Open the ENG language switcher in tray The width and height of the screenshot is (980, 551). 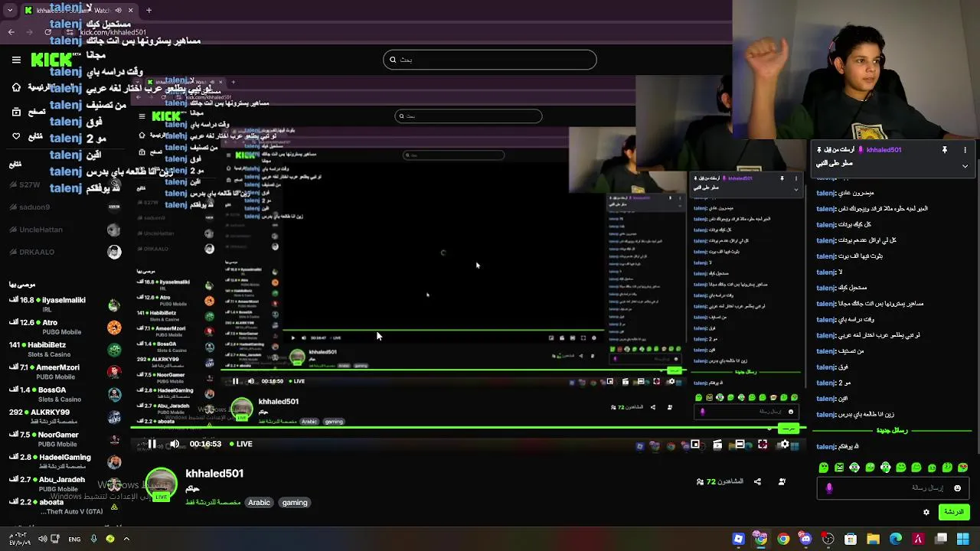(74, 539)
